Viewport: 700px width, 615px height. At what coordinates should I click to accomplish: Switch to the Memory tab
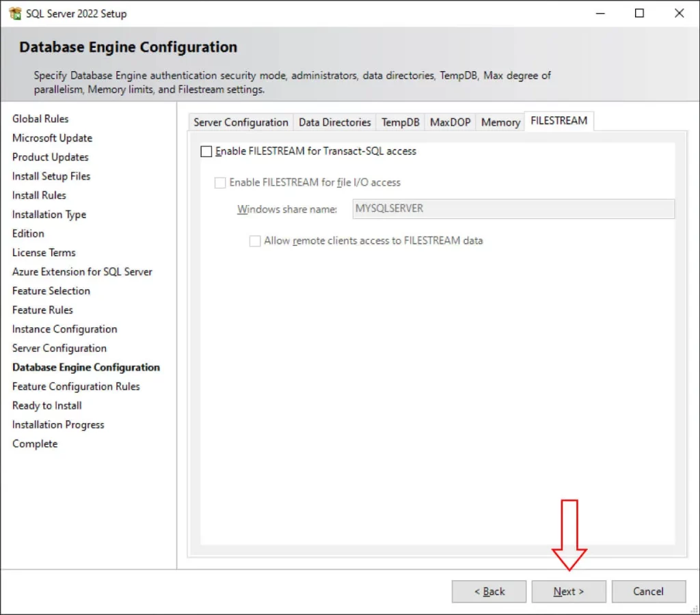click(x=500, y=121)
